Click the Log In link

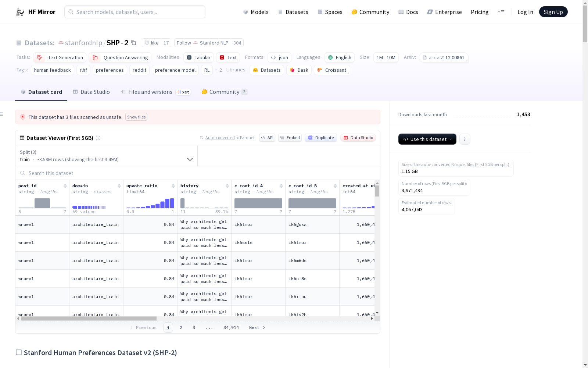pyautogui.click(x=525, y=12)
